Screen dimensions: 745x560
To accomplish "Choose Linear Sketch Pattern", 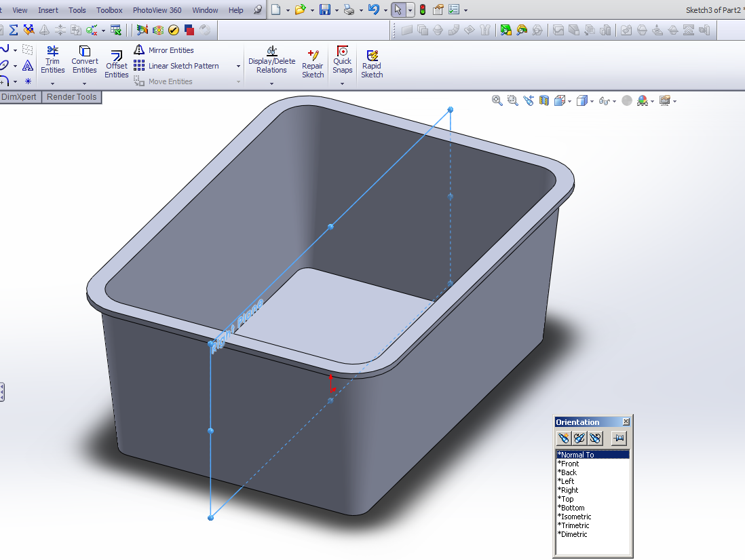I will [176, 66].
